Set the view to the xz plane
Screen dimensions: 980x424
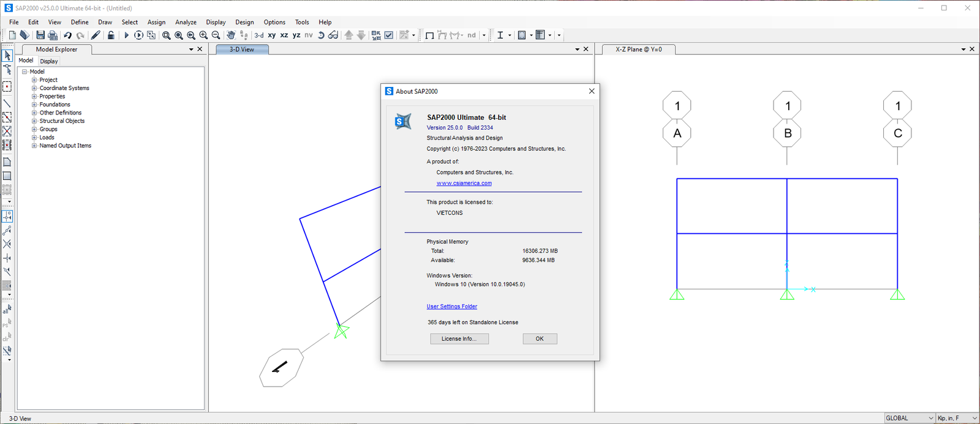[x=284, y=35]
